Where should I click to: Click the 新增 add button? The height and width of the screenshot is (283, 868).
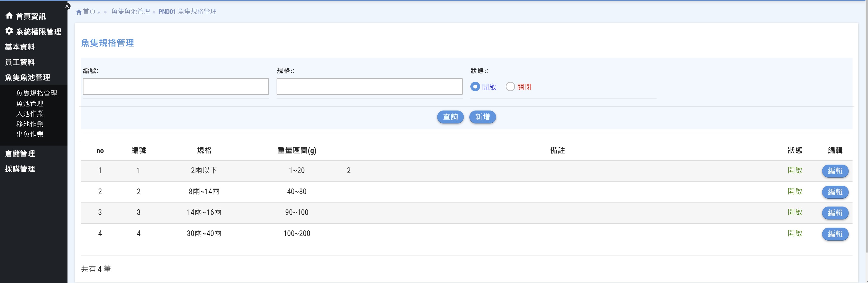tap(483, 117)
